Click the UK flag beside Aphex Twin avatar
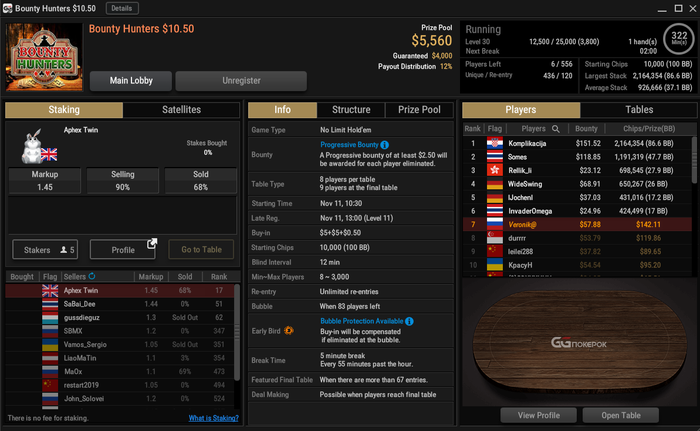Screen dimensions: 700x431 pos(49,155)
